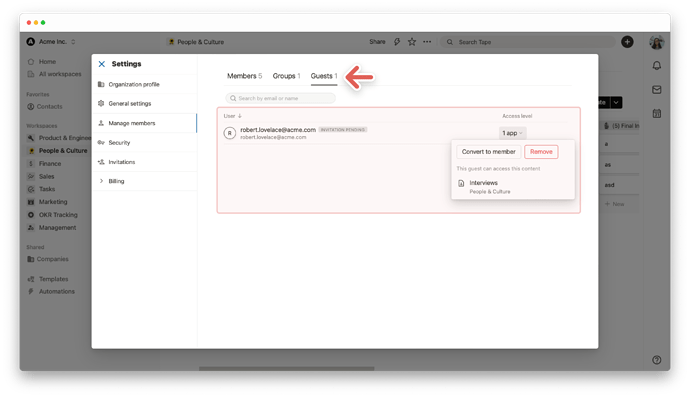Open General settings section
Viewport: 690px width, 396px height.
click(x=145, y=104)
